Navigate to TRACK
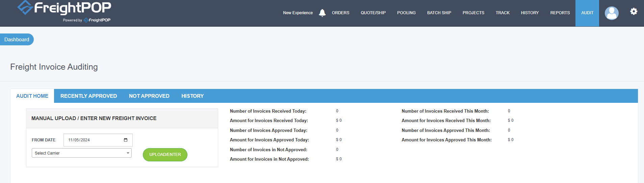This screenshot has width=644, height=183. click(x=503, y=13)
